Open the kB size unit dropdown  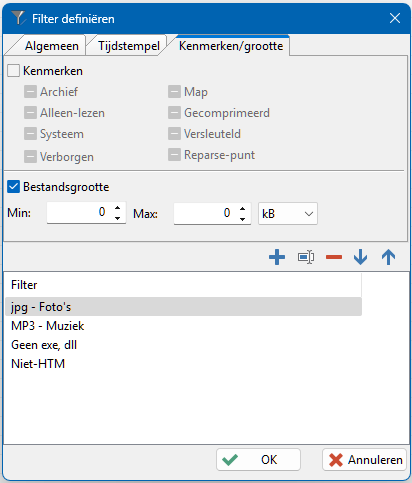pyautogui.click(x=288, y=213)
